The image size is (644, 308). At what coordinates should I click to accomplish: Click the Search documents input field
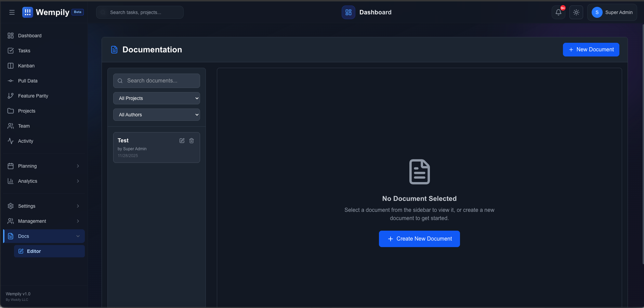156,81
